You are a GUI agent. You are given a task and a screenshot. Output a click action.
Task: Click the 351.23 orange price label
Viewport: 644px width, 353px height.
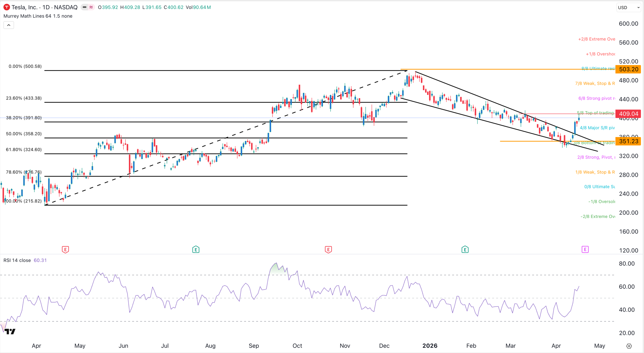tap(628, 141)
